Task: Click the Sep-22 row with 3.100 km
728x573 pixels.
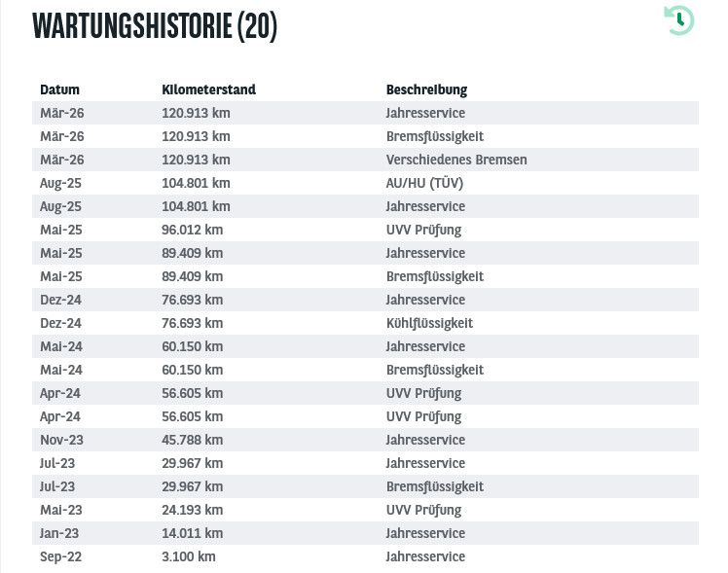Action: click(365, 556)
